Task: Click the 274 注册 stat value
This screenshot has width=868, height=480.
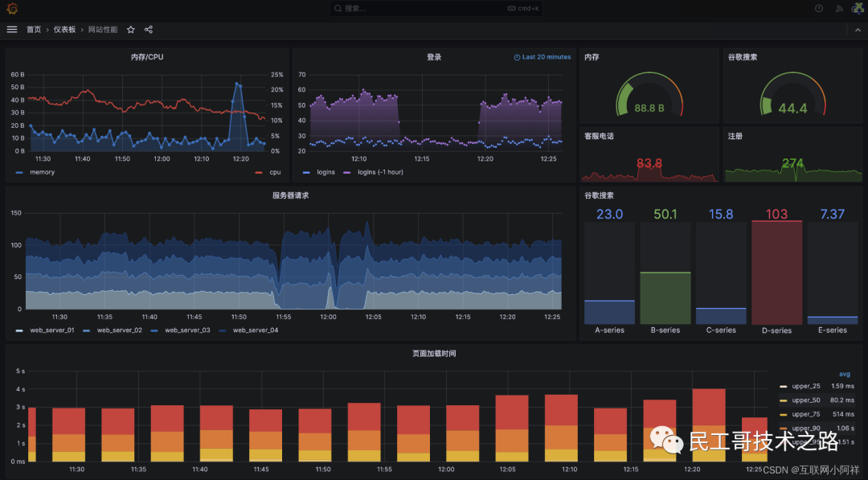Action: [x=792, y=163]
